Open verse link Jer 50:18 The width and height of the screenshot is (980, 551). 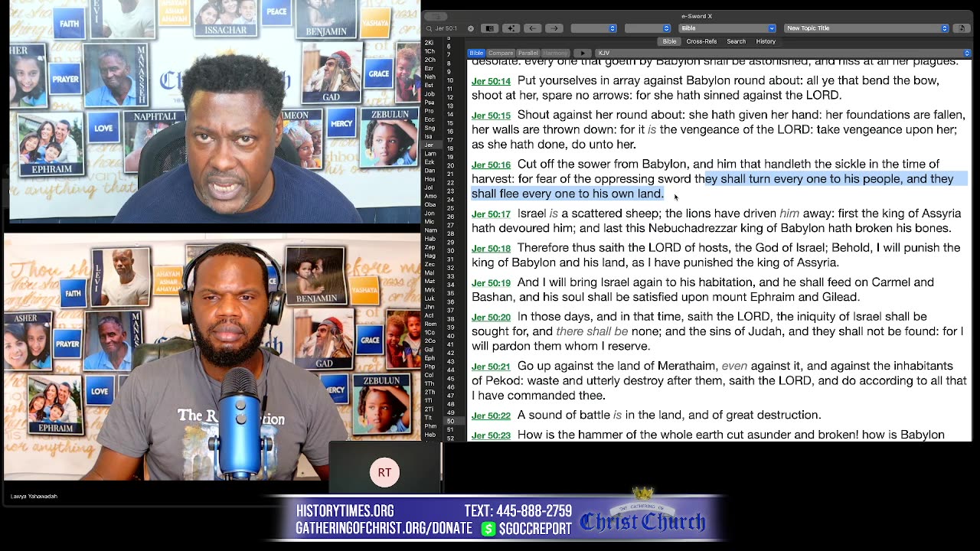pos(491,249)
